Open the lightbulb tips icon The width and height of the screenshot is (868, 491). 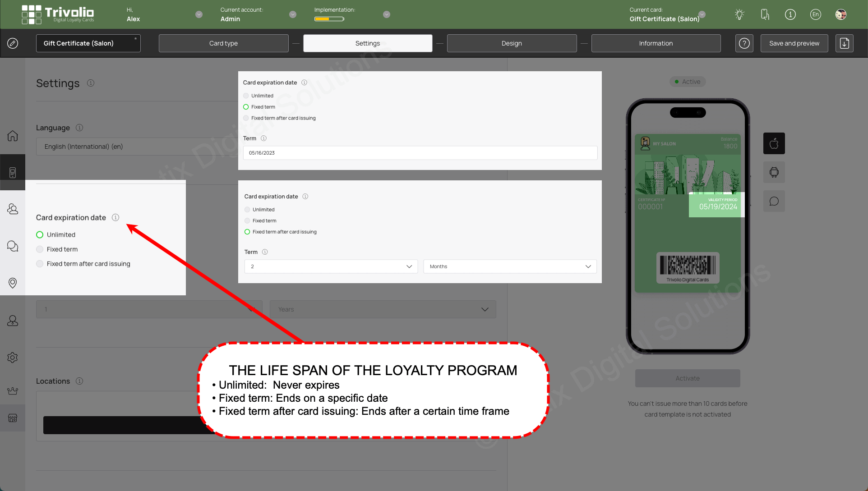pyautogui.click(x=739, y=14)
